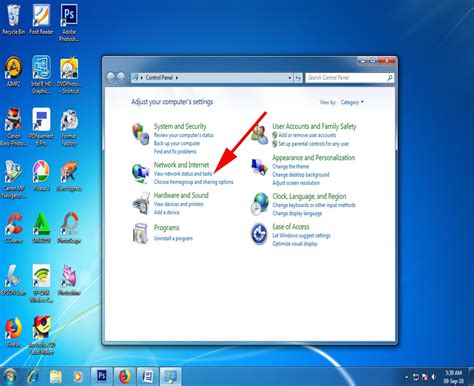The image size is (474, 386).
Task: Open the View by Category dropdown
Action: [x=352, y=102]
